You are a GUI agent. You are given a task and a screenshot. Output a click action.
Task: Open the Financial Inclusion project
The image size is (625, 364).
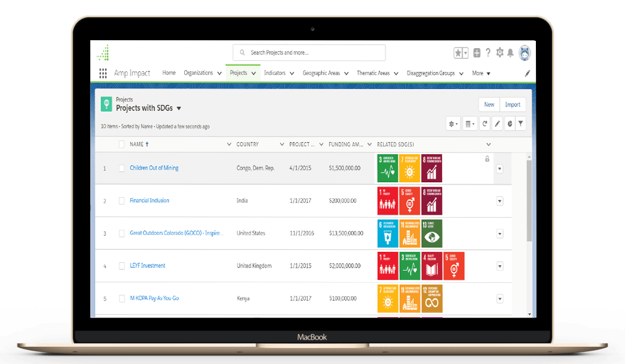point(150,201)
